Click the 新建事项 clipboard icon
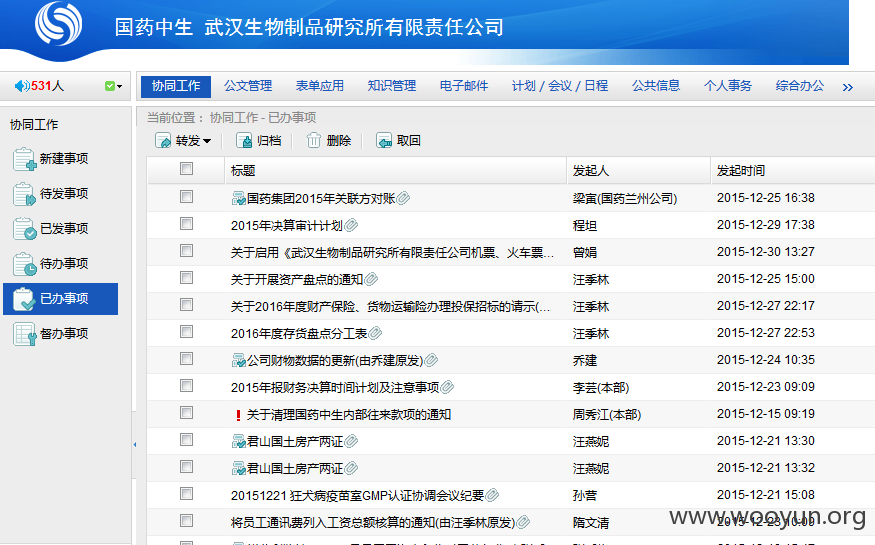Image resolution: width=875 pixels, height=545 pixels. coord(25,159)
